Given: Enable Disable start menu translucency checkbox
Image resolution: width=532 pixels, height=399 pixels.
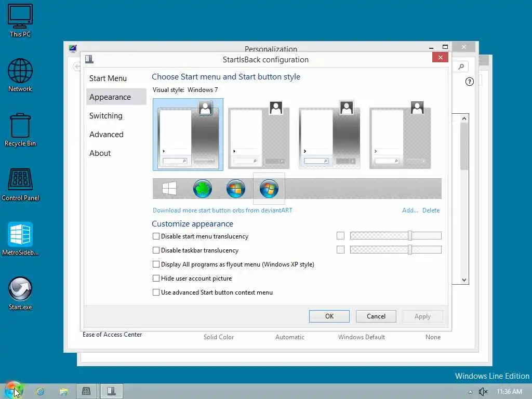Looking at the screenshot, I should [x=156, y=236].
